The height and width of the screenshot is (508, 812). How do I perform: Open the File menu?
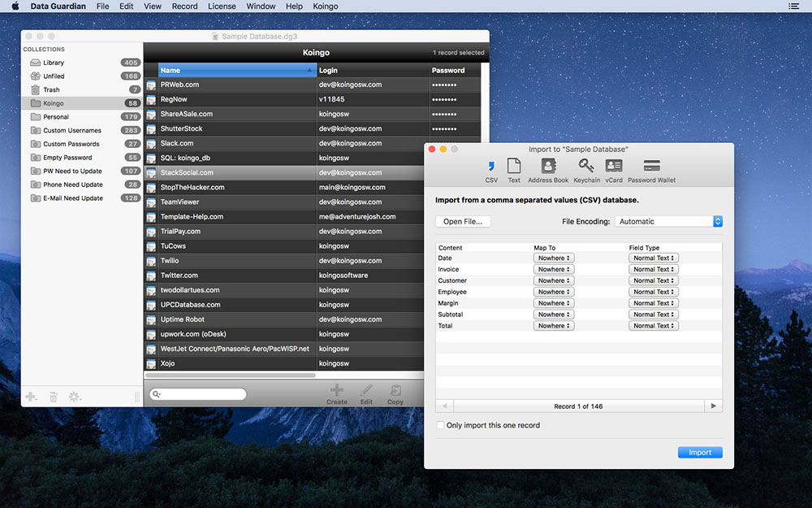pos(102,7)
